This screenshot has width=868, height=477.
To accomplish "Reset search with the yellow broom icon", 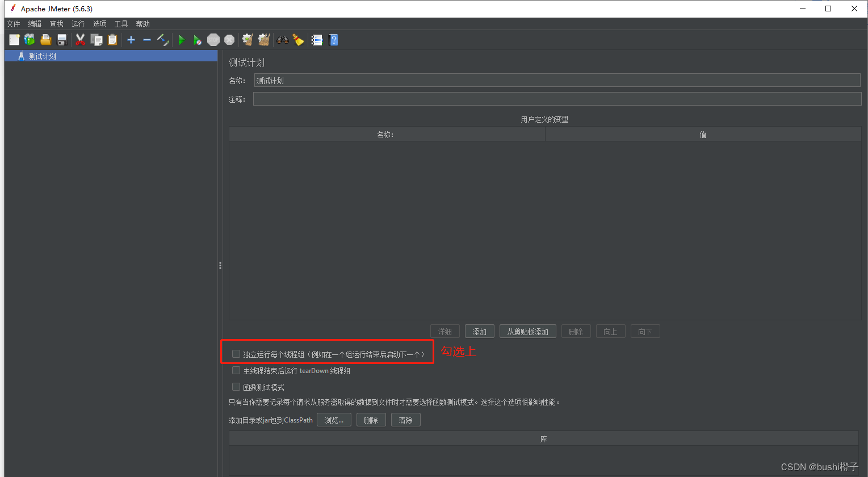I will [x=298, y=40].
